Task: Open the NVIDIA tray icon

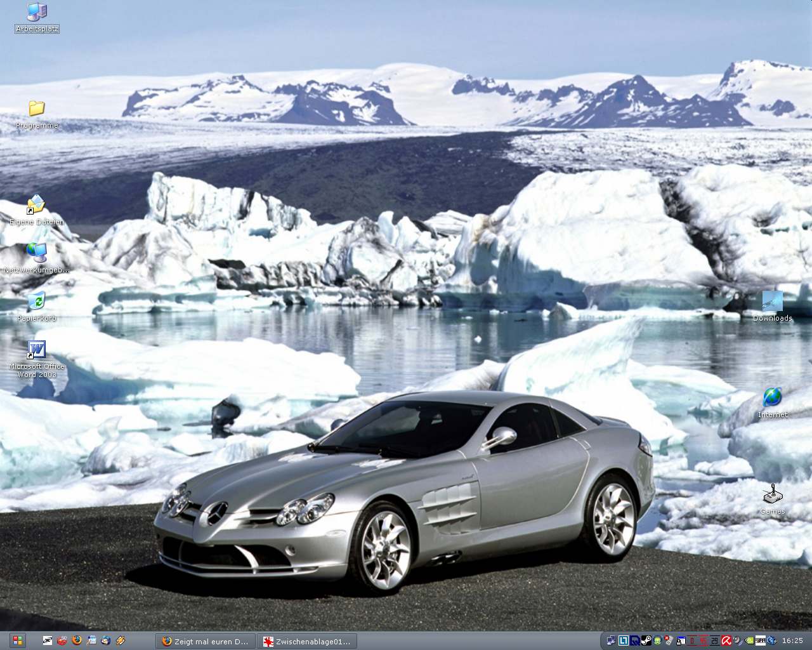Action: coord(749,640)
